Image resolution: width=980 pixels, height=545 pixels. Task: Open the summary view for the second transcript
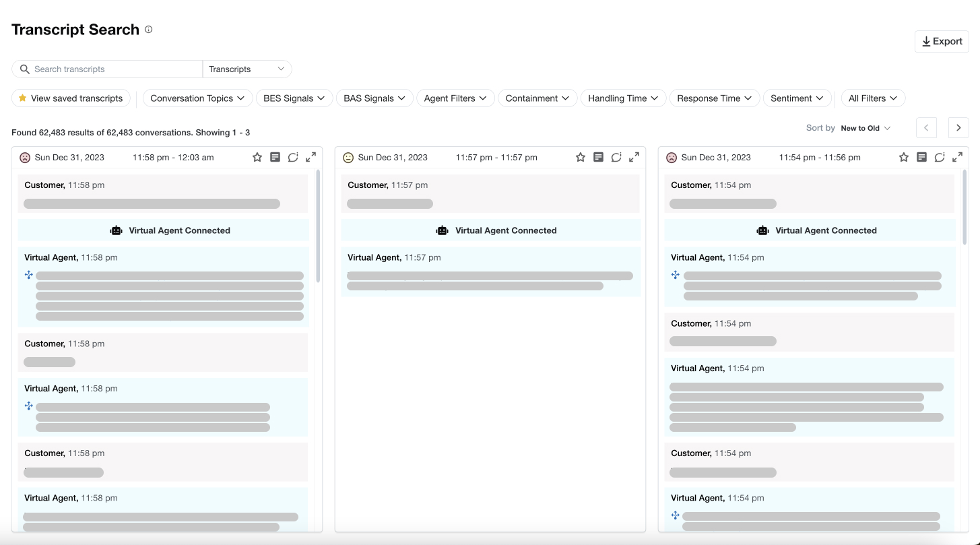[598, 156]
